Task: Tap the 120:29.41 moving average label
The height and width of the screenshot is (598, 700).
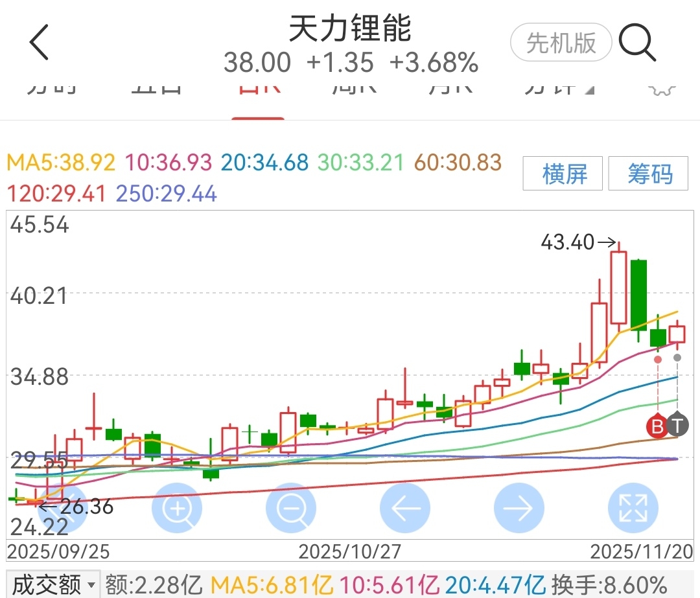Action: [56, 194]
